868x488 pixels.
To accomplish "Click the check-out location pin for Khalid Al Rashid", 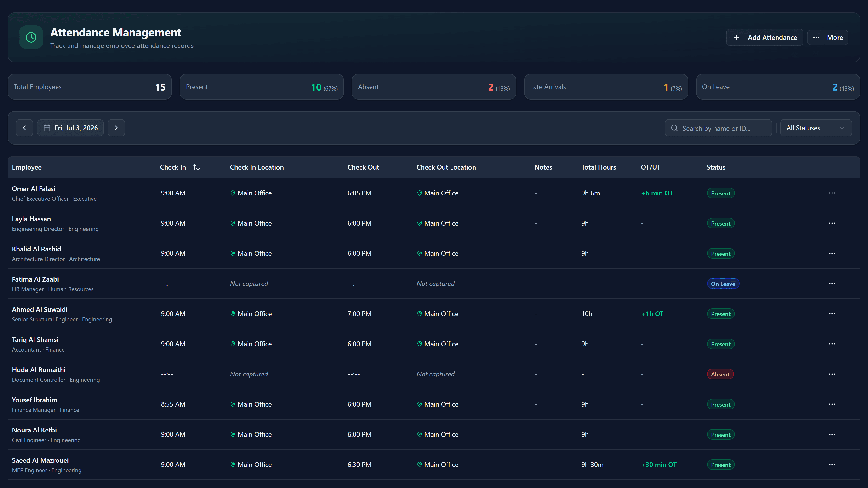I will [x=420, y=253].
